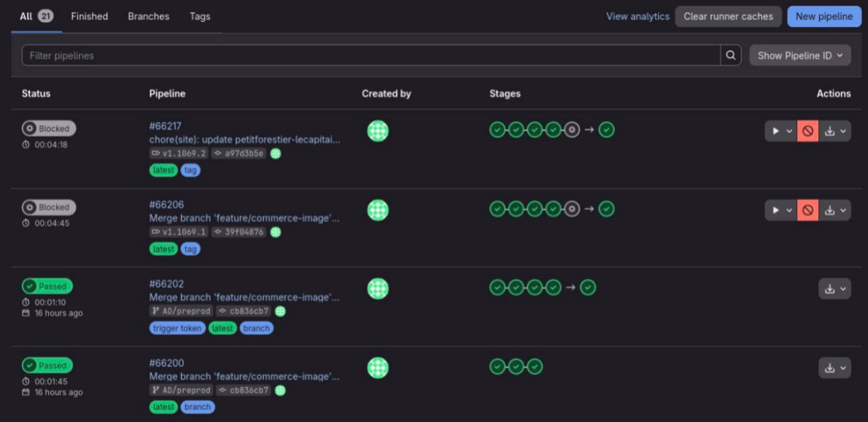Click 'tag' label on pipeline #66206

coord(190,249)
